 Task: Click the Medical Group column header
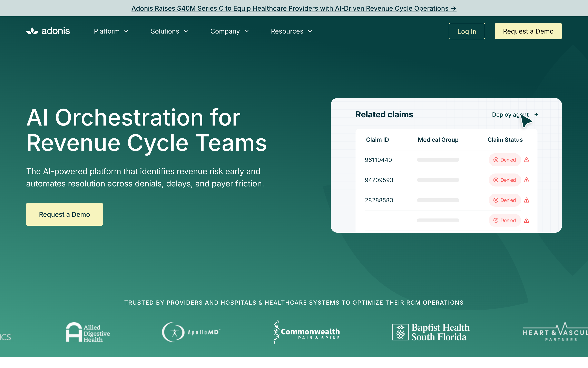[438, 140]
